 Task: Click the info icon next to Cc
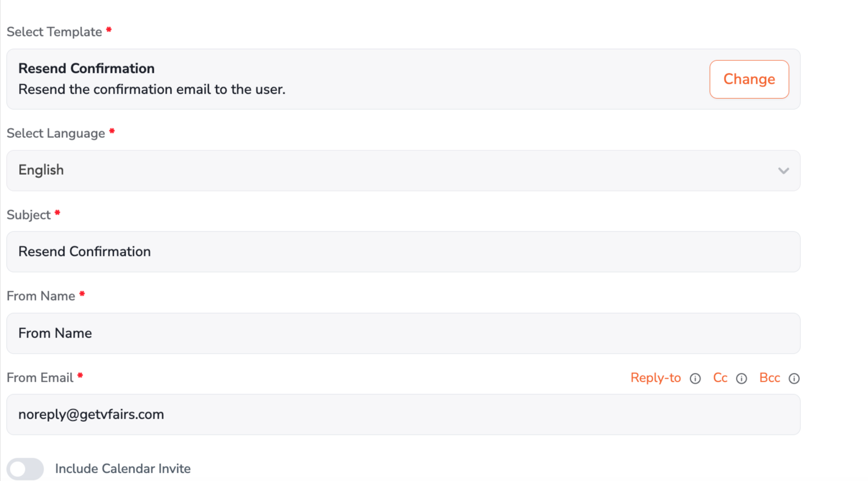(x=742, y=379)
